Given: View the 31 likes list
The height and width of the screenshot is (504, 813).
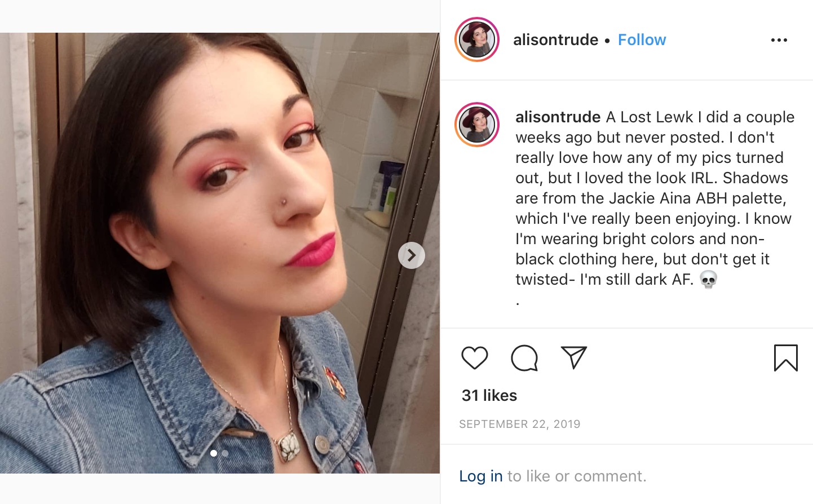Looking at the screenshot, I should coord(489,395).
